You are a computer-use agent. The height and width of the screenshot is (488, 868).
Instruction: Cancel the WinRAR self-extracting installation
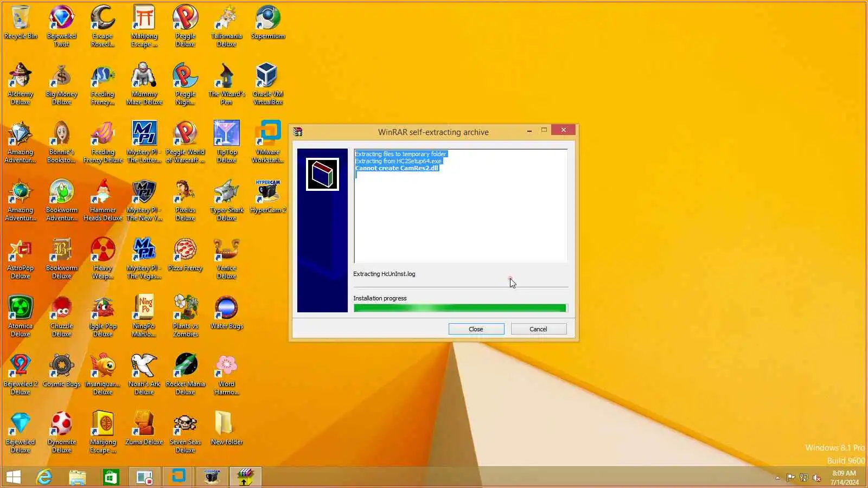coord(538,329)
